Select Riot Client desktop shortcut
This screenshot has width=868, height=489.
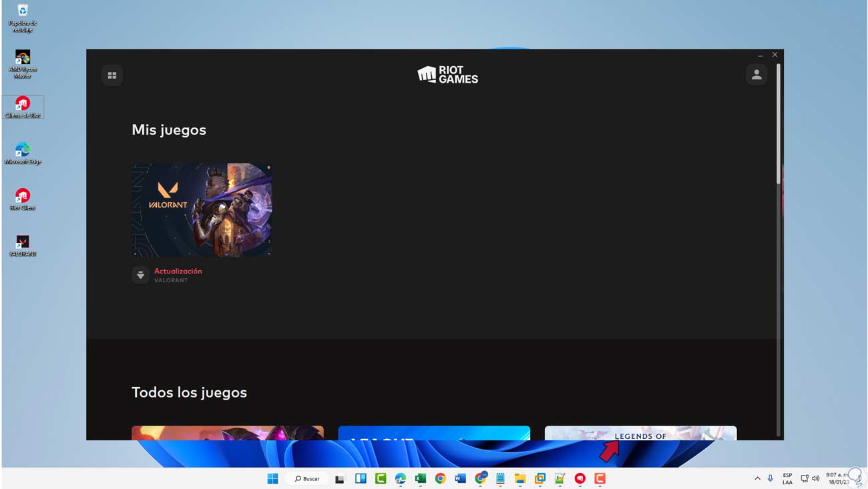click(23, 199)
